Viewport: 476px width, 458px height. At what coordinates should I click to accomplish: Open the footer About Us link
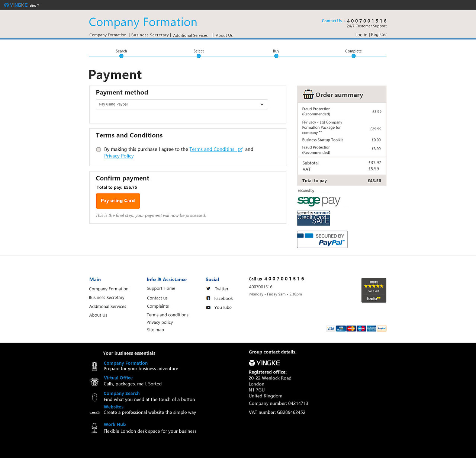[x=98, y=315]
